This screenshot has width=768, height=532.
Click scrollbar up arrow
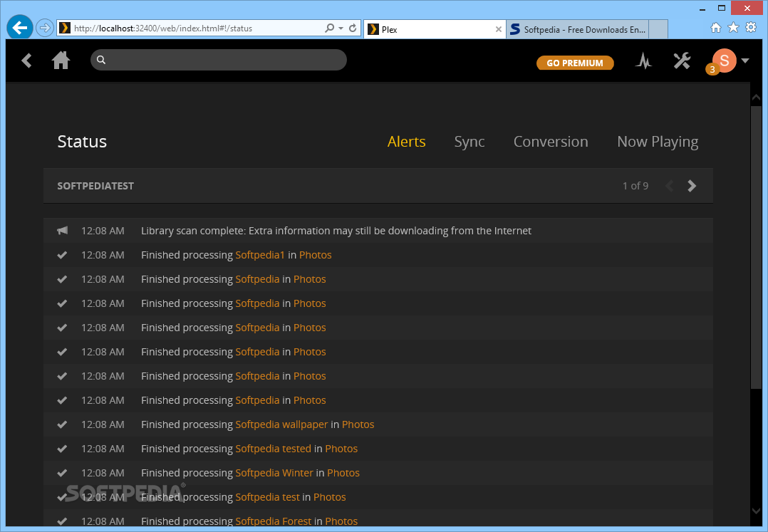tap(756, 98)
